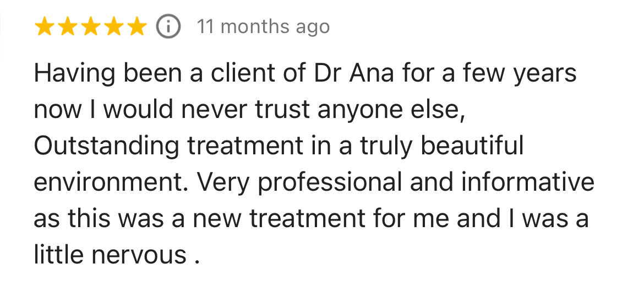Click the word 'beautiful' in the review
Viewport: 644px width, 285px height.
473,146
